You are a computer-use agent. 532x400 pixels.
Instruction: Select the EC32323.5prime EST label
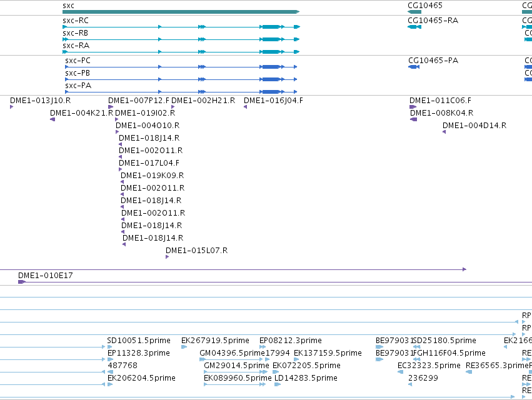(x=429, y=366)
